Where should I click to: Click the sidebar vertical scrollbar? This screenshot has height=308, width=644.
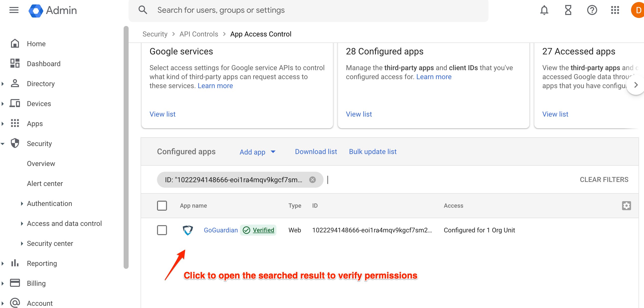[x=126, y=147]
